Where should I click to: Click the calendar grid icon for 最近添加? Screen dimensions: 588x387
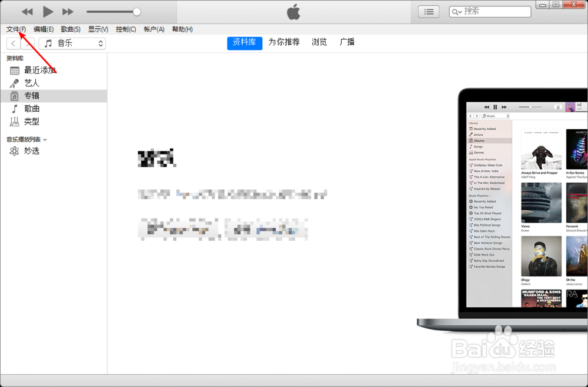15,70
